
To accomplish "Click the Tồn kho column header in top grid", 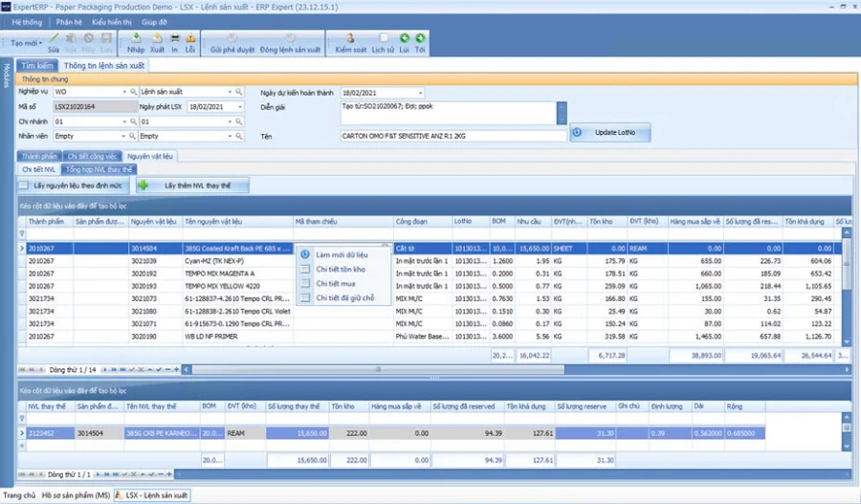I will pos(607,221).
